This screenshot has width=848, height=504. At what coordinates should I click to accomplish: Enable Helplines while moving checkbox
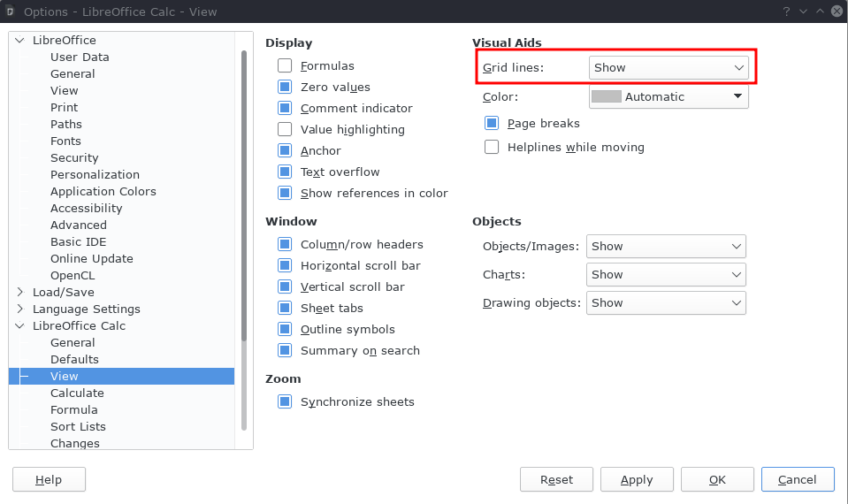[492, 147]
